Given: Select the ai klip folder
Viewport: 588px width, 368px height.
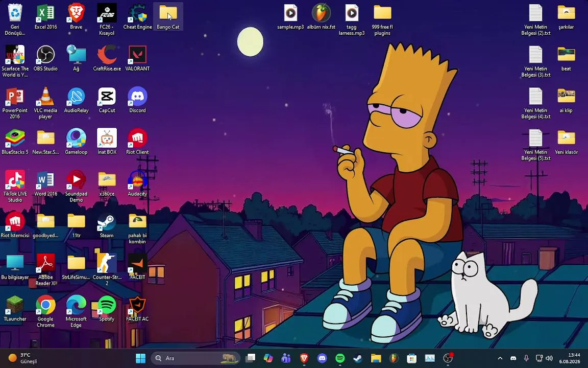Looking at the screenshot, I should pyautogui.click(x=566, y=100).
